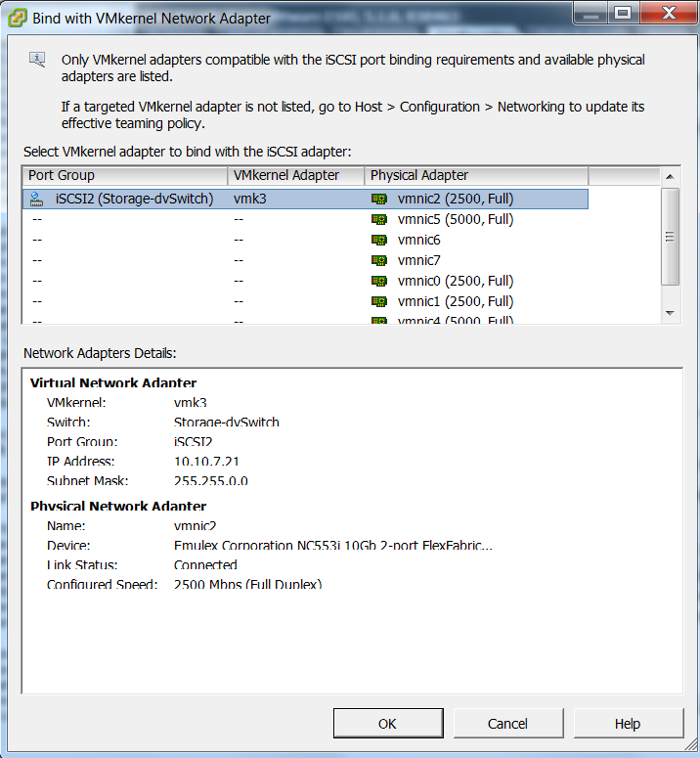700x758 pixels.
Task: Click the vmnic5 network card icon
Action: point(379,219)
